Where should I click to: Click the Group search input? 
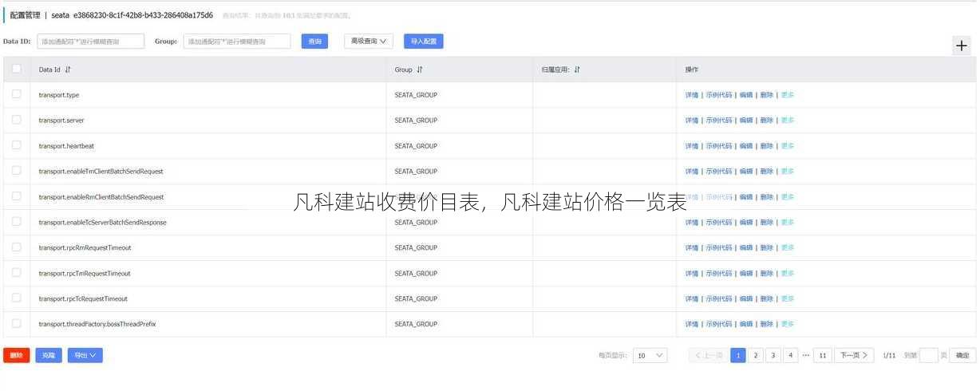pos(237,41)
